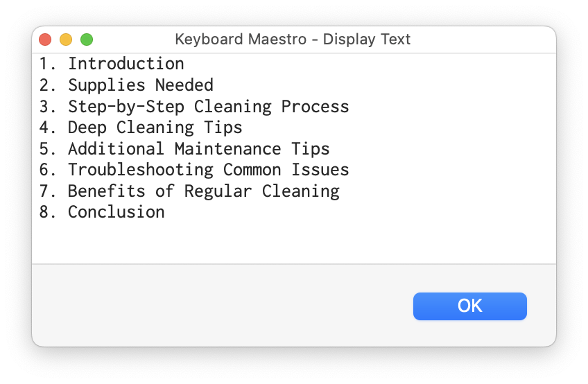This screenshot has height=384, width=588.
Task: Click the word "Deep" in line 4
Action: click(x=87, y=128)
